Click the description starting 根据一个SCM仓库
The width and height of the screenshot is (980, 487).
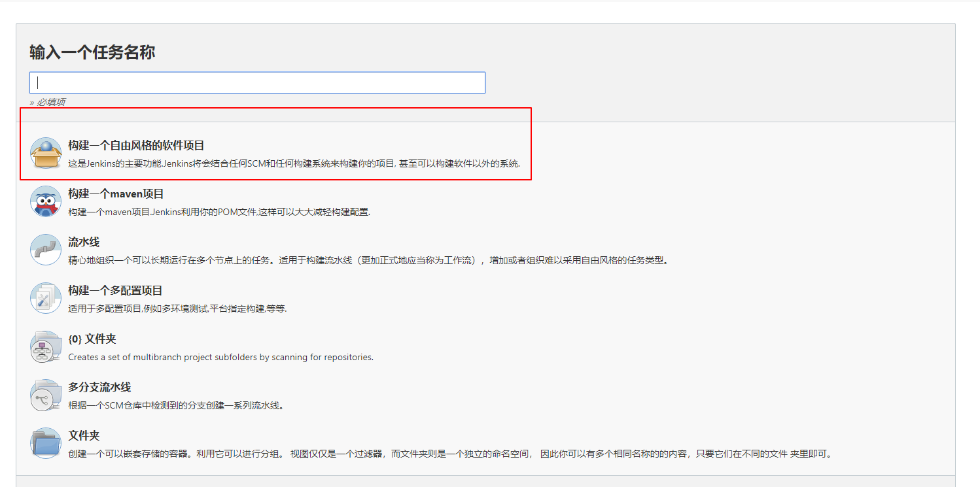177,405
